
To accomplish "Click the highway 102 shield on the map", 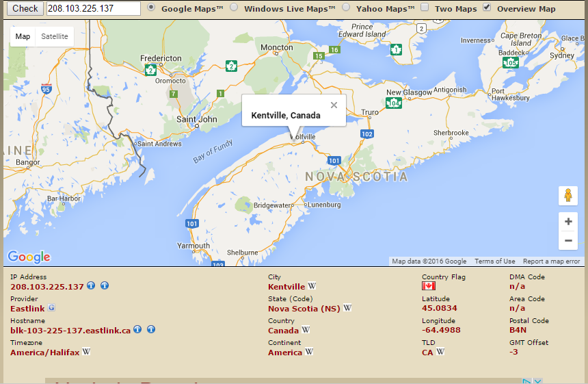I will (366, 134).
